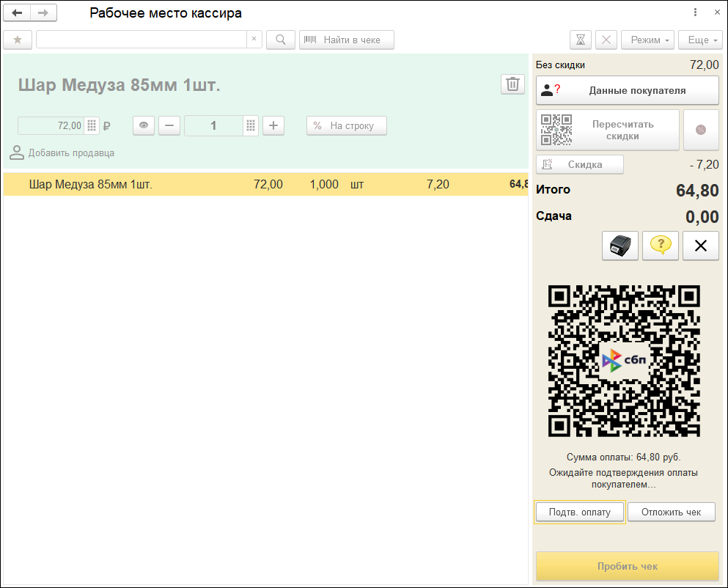Open the price calculator keypad
The width and height of the screenshot is (728, 588).
(x=92, y=126)
